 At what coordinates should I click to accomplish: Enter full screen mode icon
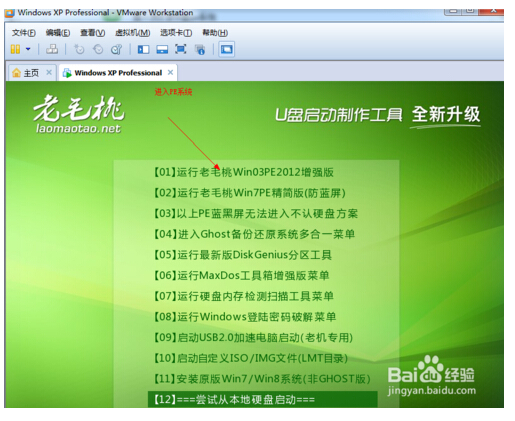(181, 49)
